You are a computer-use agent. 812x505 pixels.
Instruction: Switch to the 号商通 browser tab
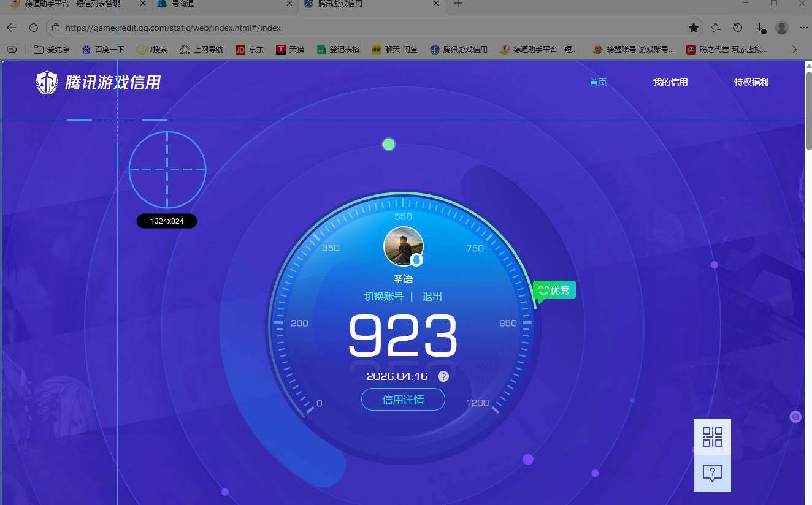click(x=221, y=4)
